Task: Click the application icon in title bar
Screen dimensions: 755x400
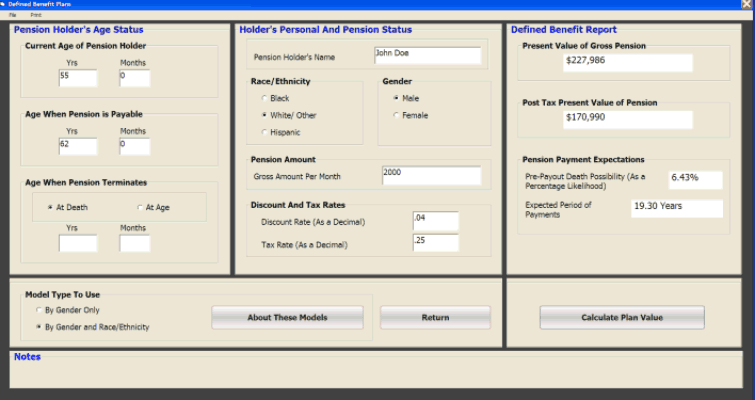Action: pos(4,4)
